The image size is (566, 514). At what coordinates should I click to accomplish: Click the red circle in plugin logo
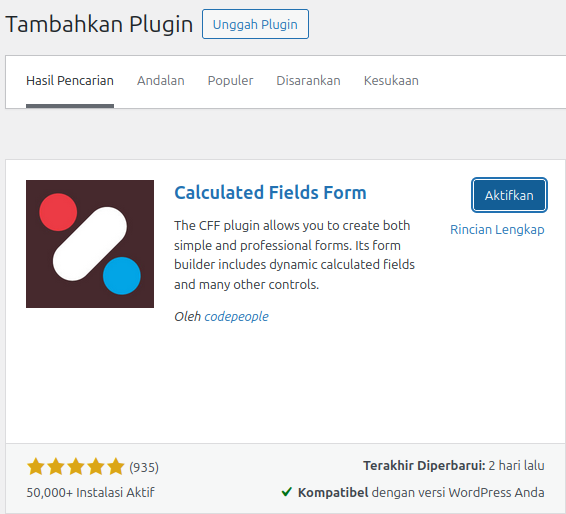[58, 212]
